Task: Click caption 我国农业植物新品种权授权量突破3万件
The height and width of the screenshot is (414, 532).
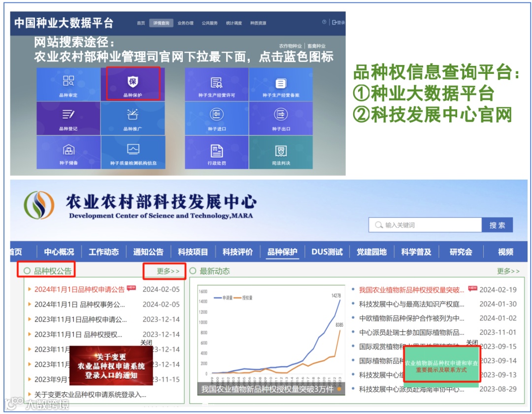Action: click(x=267, y=389)
